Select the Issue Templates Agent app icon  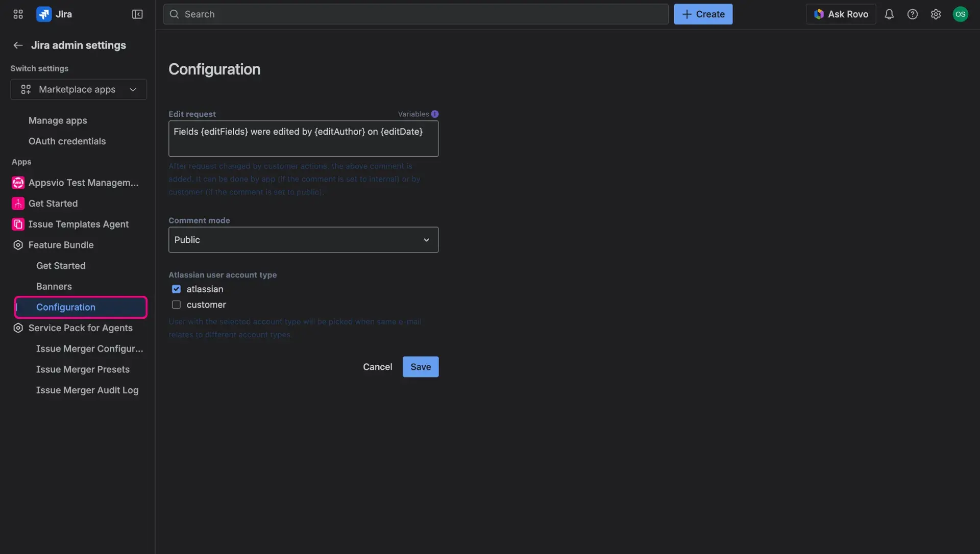click(x=17, y=224)
